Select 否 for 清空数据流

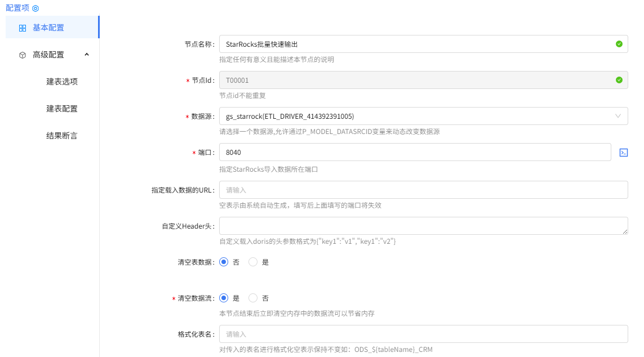[x=253, y=298]
